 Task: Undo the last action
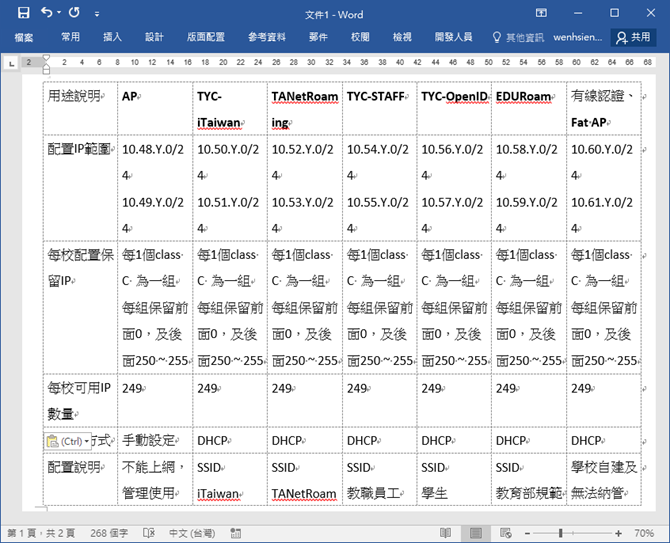point(46,13)
